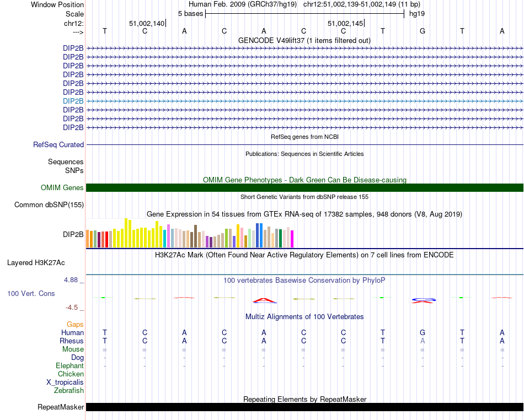Click the ---> strand direction arrow label
524x420 pixels.
click(78, 32)
